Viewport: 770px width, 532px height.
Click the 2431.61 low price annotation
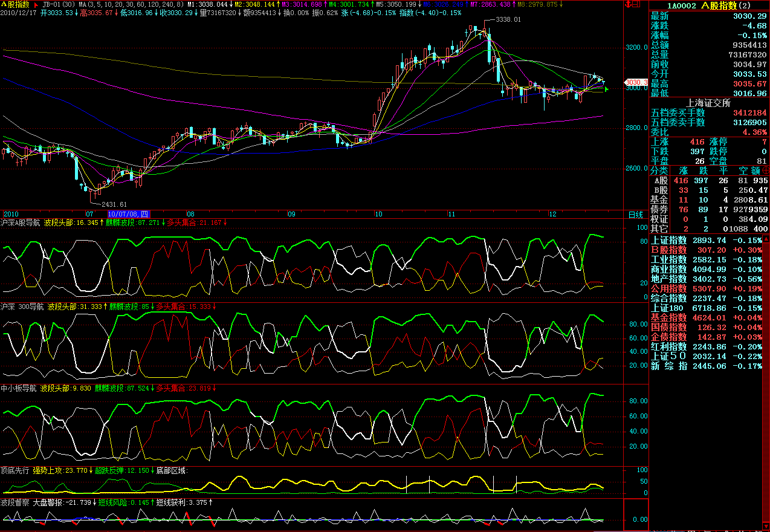(114, 204)
